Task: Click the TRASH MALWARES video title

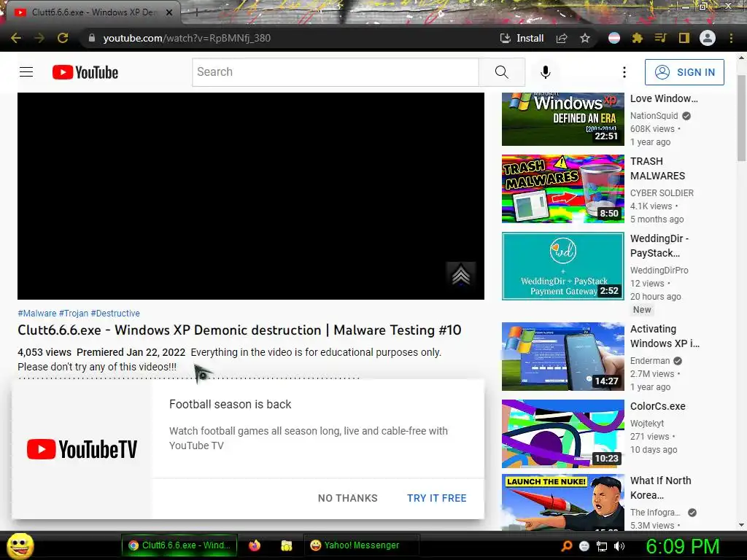Action: [657, 168]
